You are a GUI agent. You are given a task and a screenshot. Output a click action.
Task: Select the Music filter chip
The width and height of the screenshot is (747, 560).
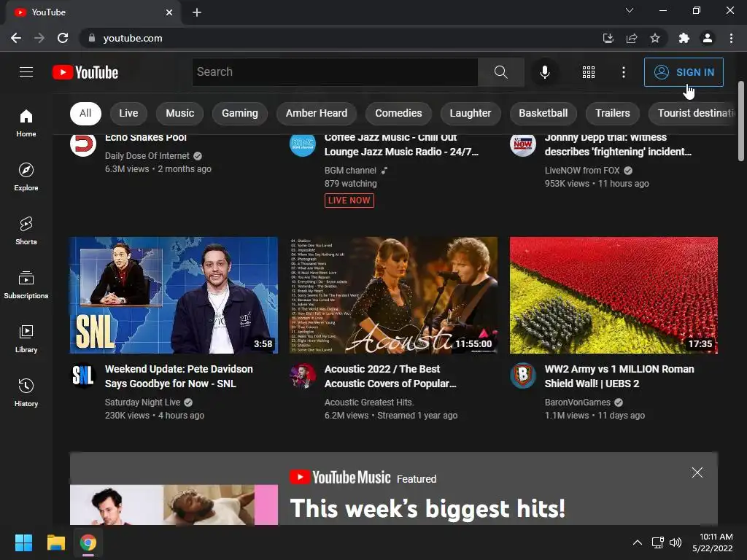(x=179, y=113)
